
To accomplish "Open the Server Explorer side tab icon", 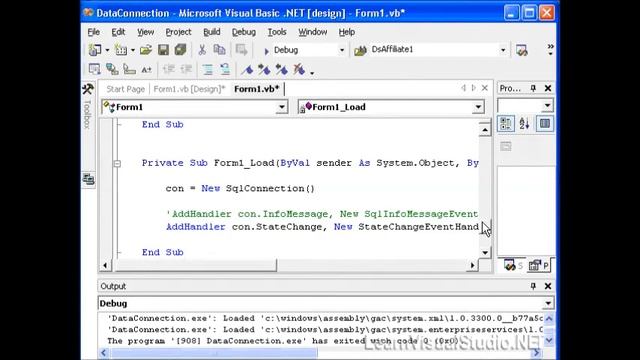I will [x=88, y=179].
